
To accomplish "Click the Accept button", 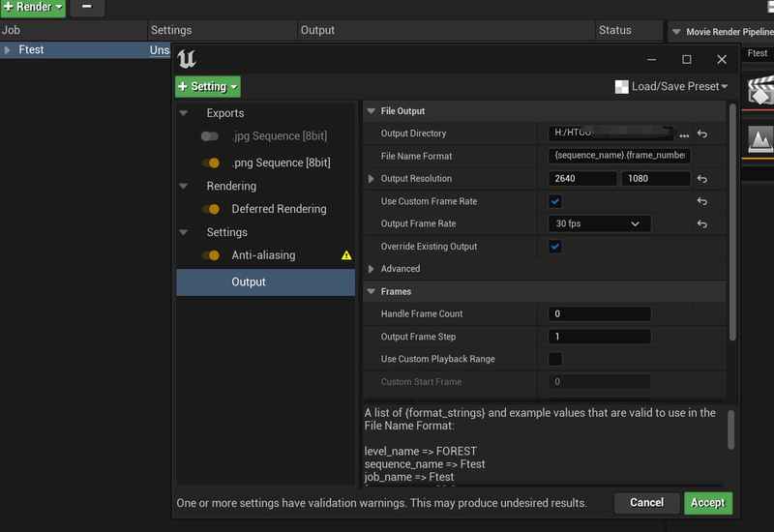I will point(707,503).
